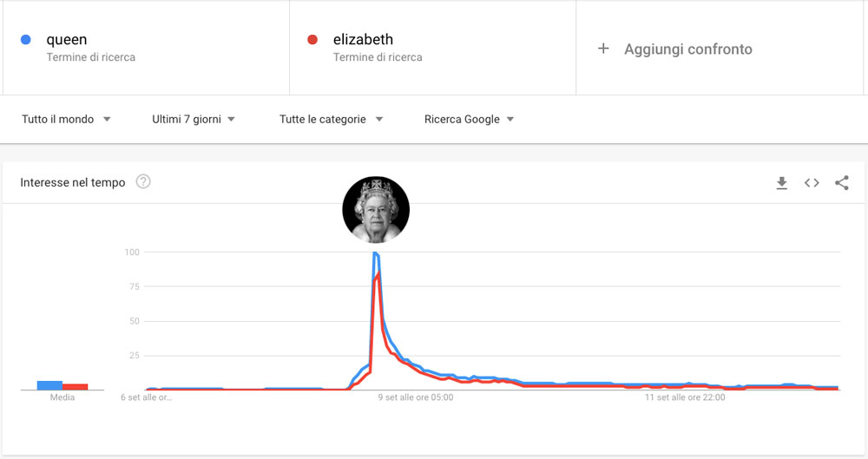Image resolution: width=868 pixels, height=459 pixels.
Task: Click the red dot beside elizabeth
Action: [x=312, y=39]
